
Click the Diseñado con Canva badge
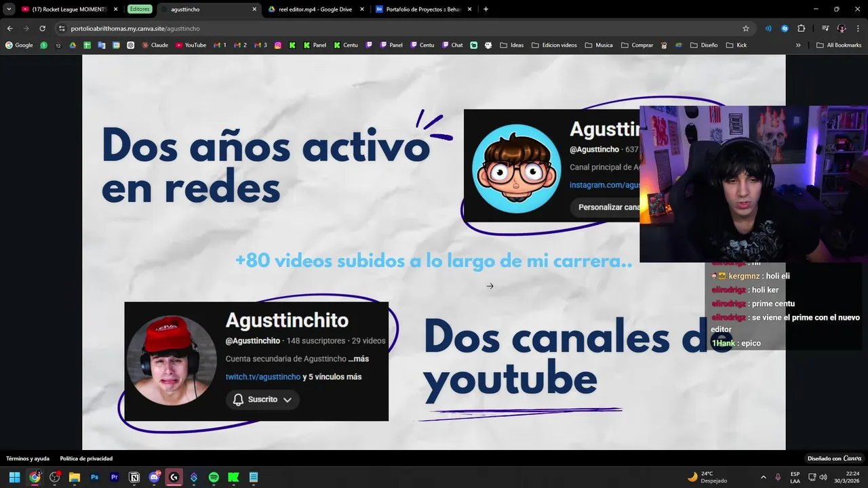point(834,459)
